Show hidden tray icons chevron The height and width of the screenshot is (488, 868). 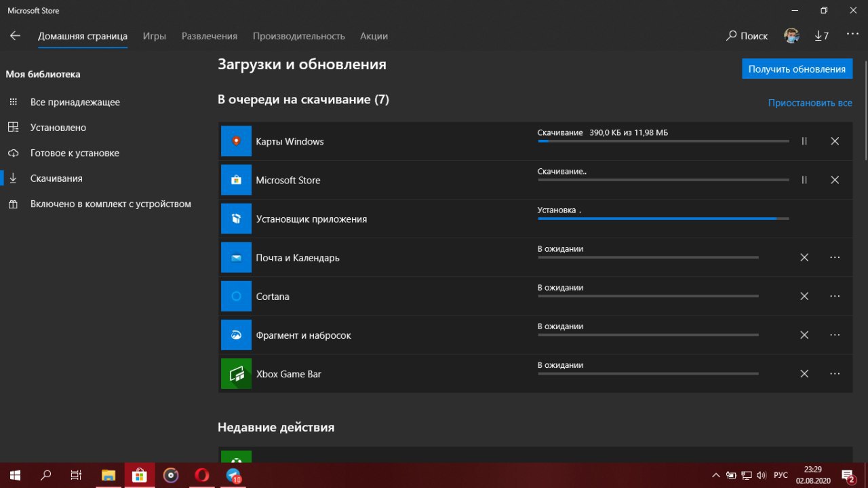715,475
